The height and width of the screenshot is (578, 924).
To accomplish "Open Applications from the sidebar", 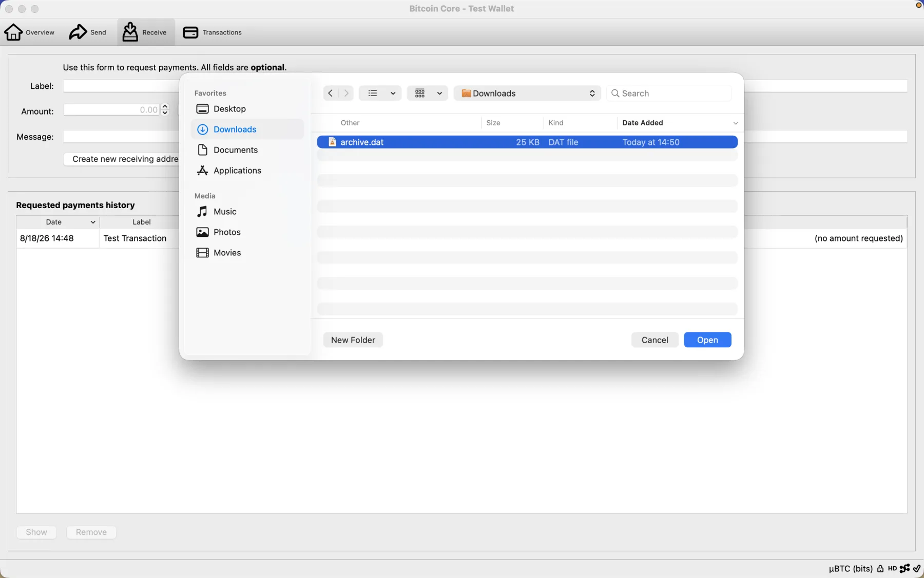I will pyautogui.click(x=247, y=171).
